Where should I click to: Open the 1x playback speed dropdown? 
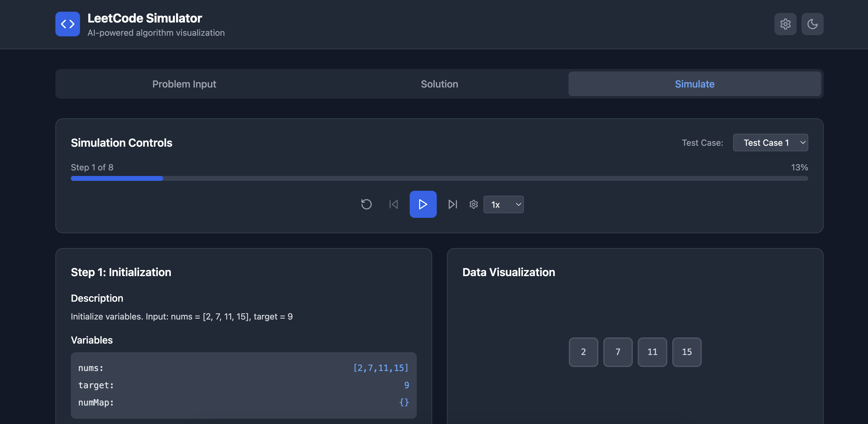coord(504,204)
